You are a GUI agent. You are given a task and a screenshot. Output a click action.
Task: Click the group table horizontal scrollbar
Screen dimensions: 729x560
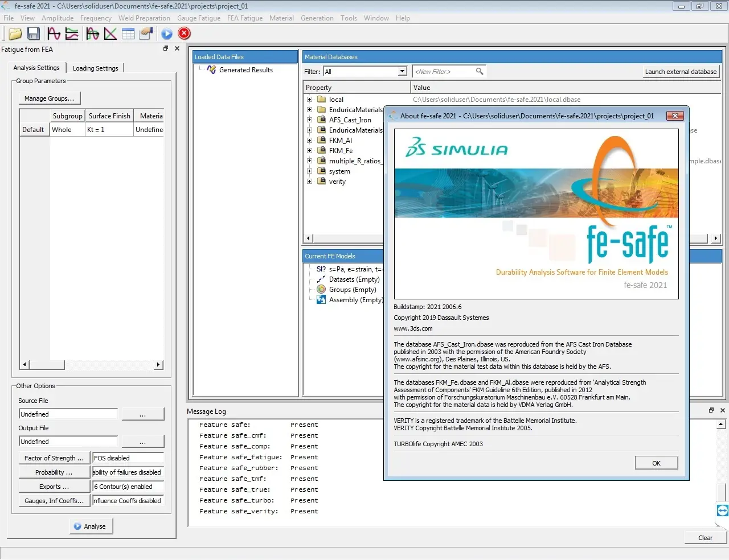coord(92,364)
